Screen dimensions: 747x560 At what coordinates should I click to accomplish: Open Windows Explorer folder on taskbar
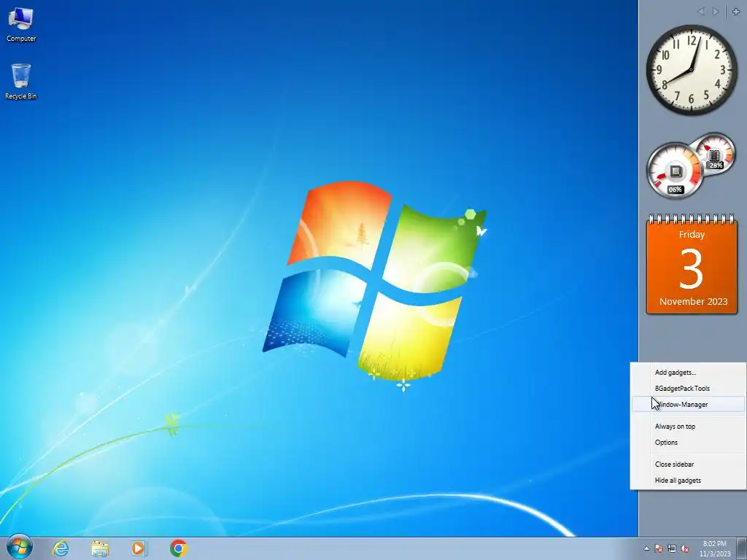pos(99,548)
